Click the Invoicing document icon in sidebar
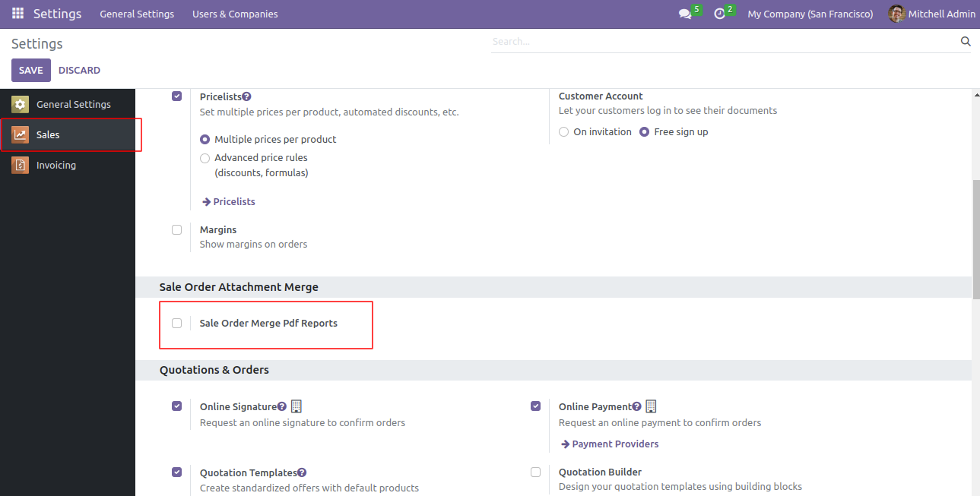This screenshot has height=496, width=980. tap(20, 165)
